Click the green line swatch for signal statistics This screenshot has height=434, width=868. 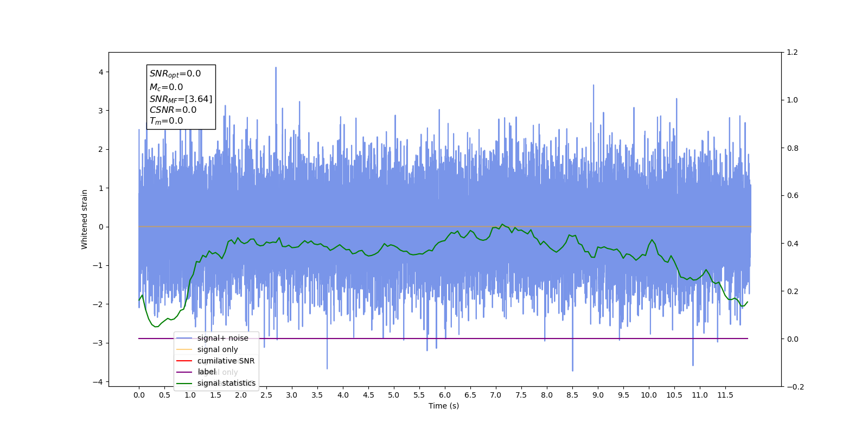coord(184,384)
